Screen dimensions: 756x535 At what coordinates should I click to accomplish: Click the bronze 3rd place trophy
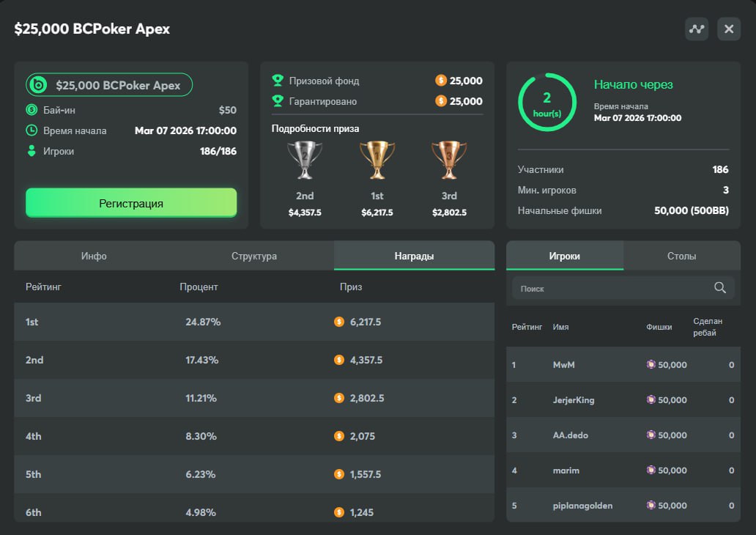click(449, 160)
